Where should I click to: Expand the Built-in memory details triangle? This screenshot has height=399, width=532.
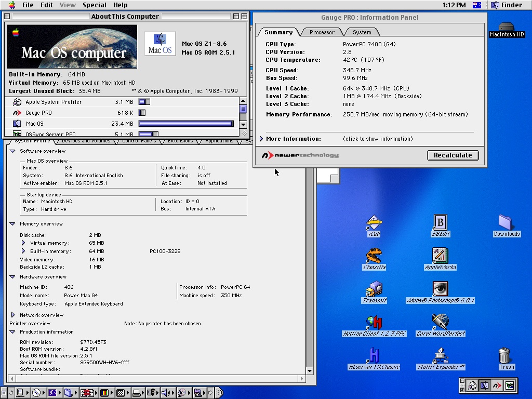tap(23, 251)
